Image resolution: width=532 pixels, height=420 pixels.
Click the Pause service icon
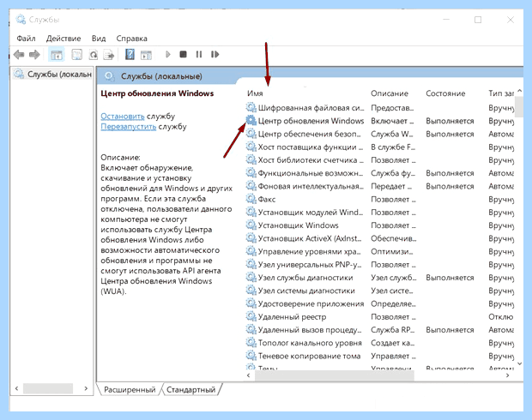point(199,54)
